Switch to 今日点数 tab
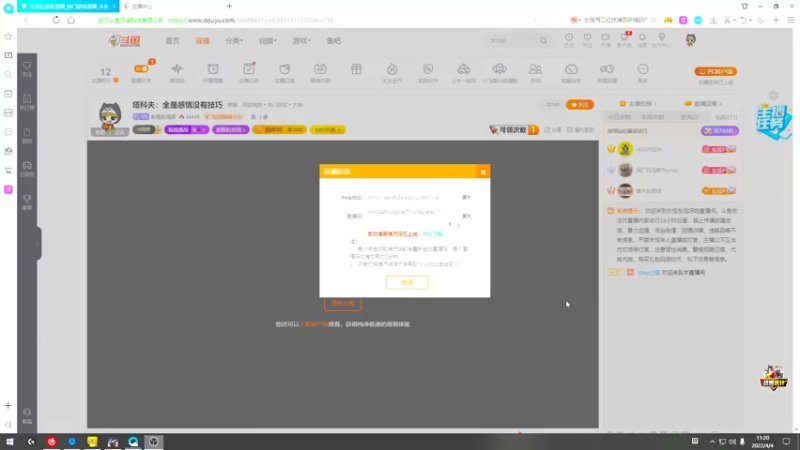The image size is (800, 450). (619, 117)
